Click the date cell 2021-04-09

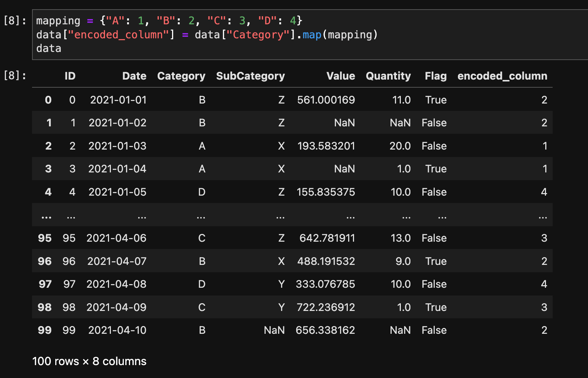coord(116,307)
